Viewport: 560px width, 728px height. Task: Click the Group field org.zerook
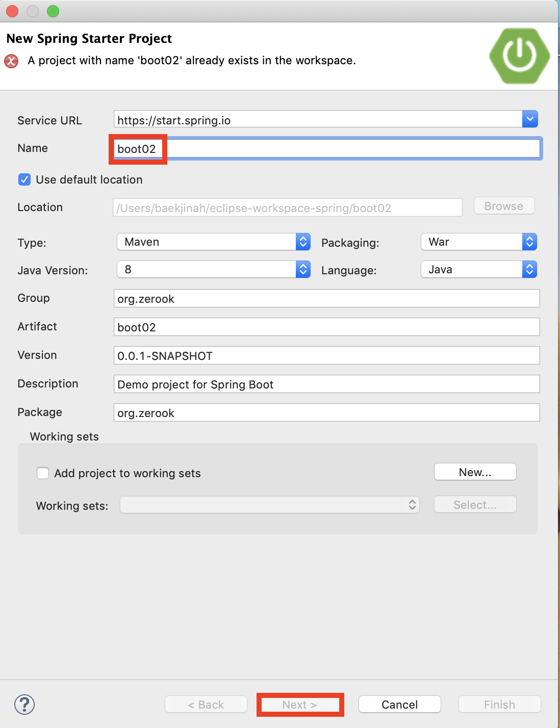point(326,298)
